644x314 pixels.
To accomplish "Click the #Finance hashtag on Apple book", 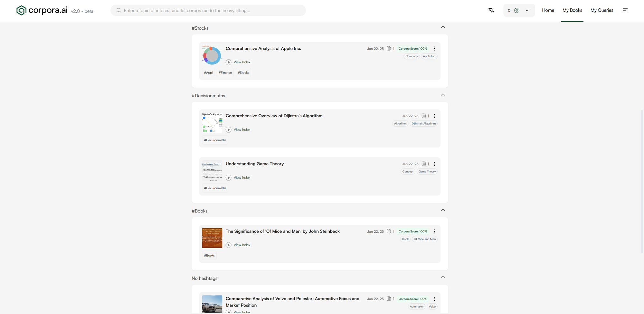I will click(225, 73).
